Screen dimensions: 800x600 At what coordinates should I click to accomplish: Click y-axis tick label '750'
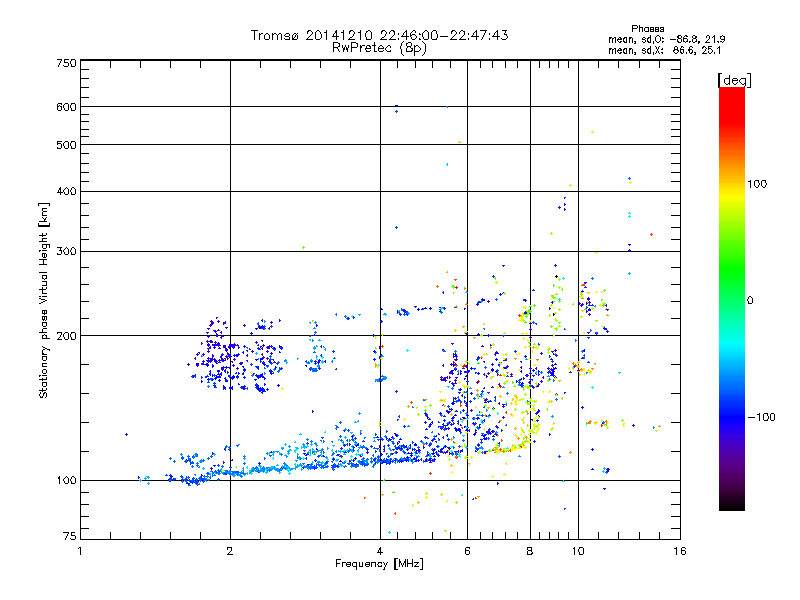point(66,63)
